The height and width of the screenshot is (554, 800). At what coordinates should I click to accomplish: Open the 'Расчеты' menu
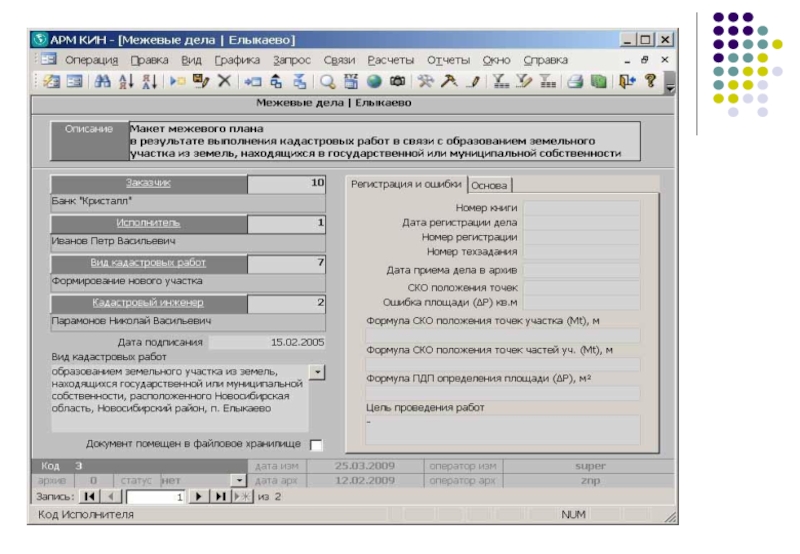tap(390, 59)
